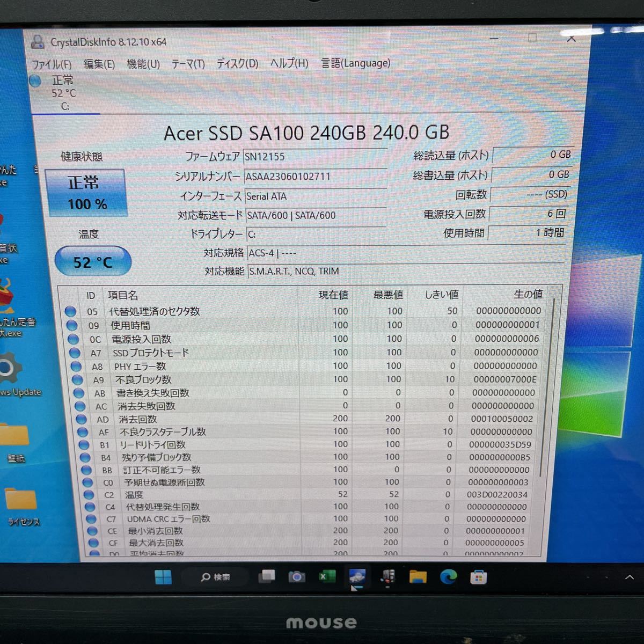Open the ヘルプ(H) menu
This screenshot has width=644, height=644.
tap(289, 63)
